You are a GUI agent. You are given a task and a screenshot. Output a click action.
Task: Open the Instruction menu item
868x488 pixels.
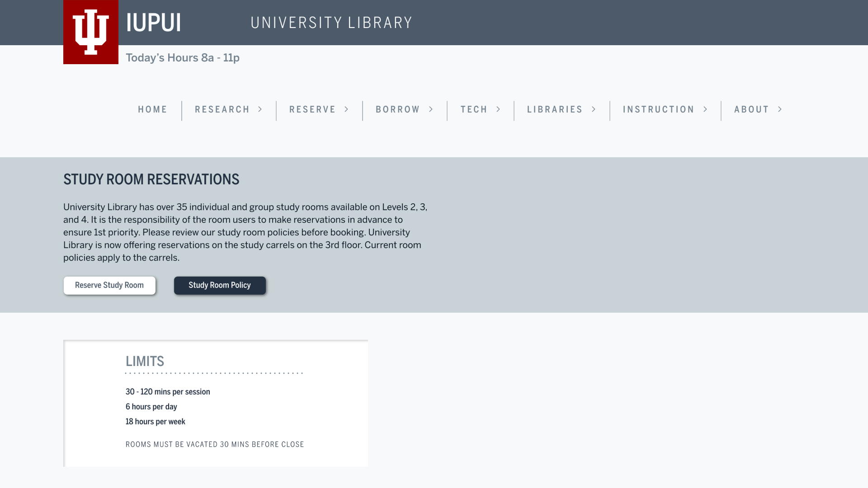(658, 109)
